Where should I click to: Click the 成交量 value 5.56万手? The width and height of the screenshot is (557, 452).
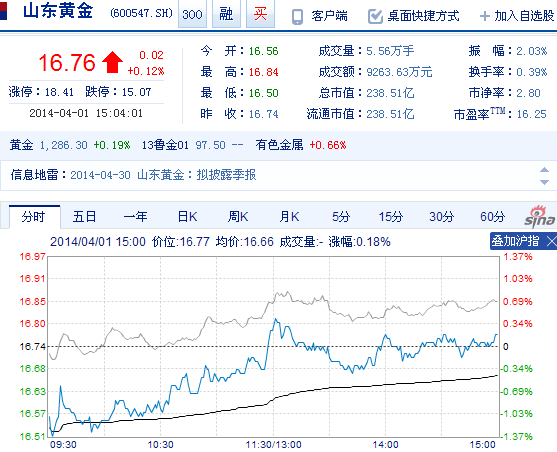click(x=390, y=51)
